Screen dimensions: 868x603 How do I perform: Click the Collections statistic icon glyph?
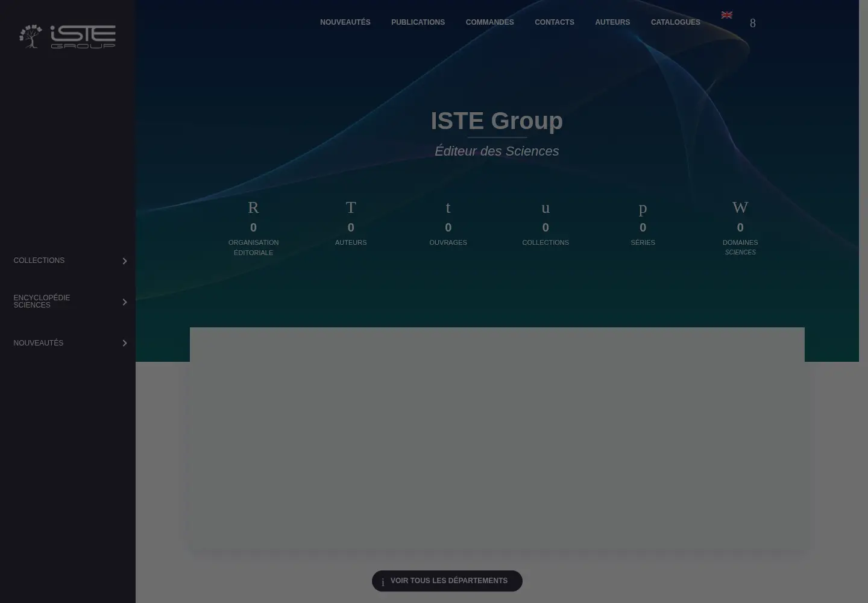pos(546,207)
